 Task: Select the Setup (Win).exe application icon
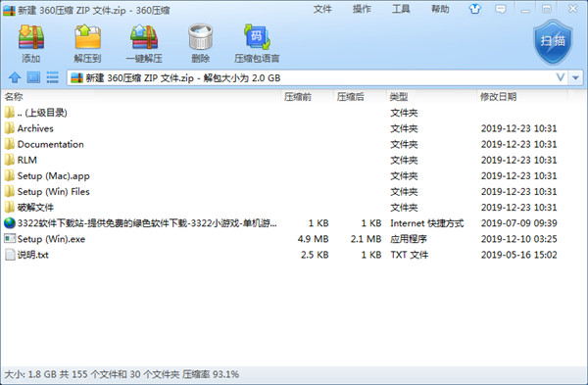10,238
